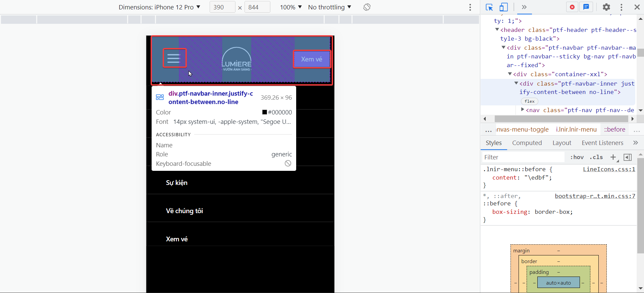Click the Xem vé button in header
The image size is (644, 293).
coord(312,59)
